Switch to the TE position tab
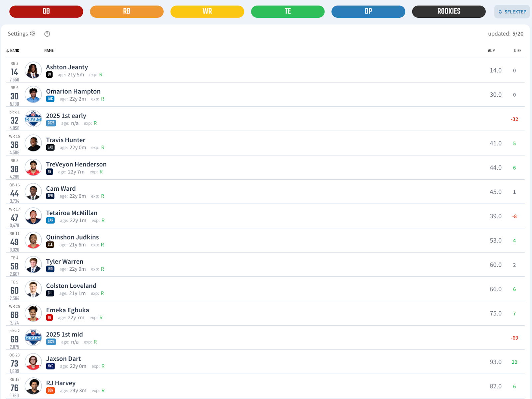Screen dimensions: 532x399 (288, 11)
